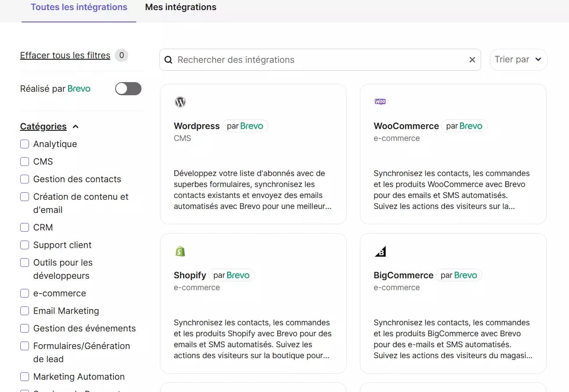569x392 pixels.
Task: Toggle the Réalisé par Brevo switch
Action: click(x=128, y=89)
